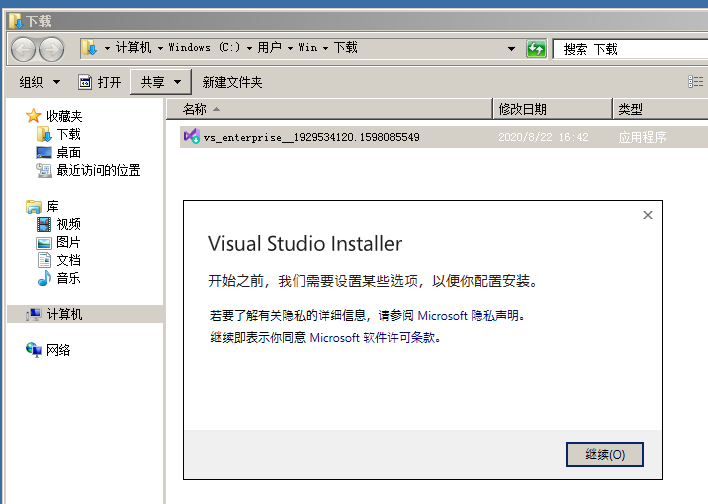Click the Pictures library icon
This screenshot has width=708, height=504.
coord(44,243)
